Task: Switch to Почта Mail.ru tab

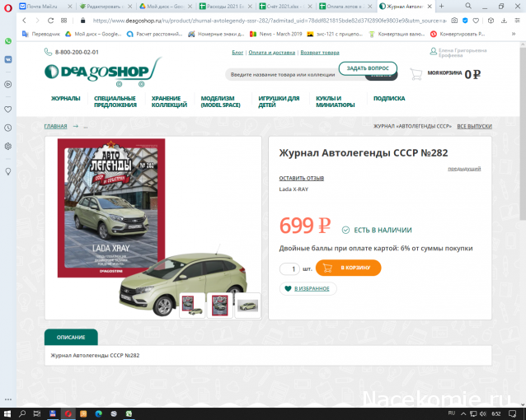Action: click(45, 6)
